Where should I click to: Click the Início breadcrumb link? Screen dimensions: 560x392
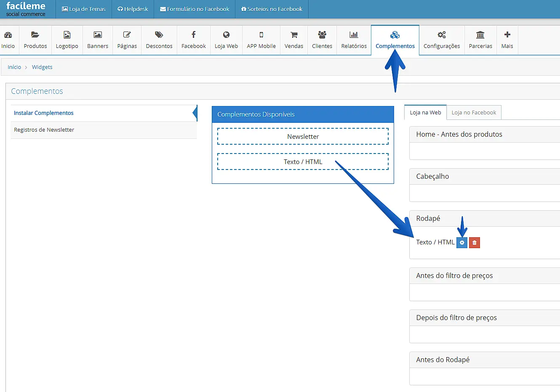[14, 67]
